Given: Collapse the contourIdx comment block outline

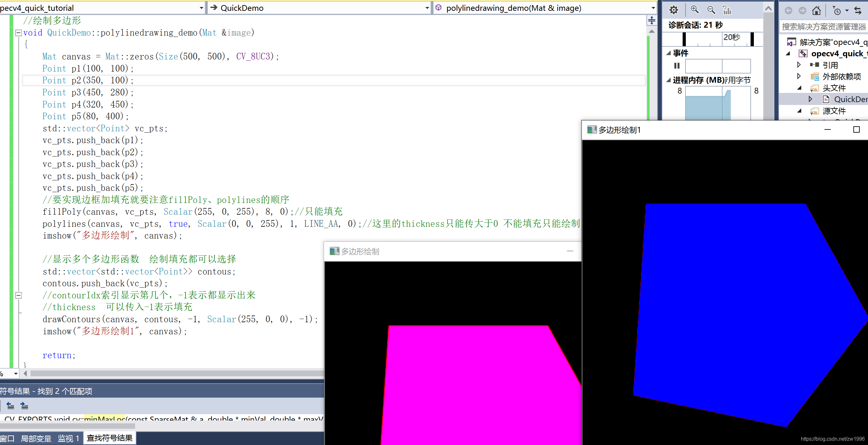Looking at the screenshot, I should click(18, 295).
